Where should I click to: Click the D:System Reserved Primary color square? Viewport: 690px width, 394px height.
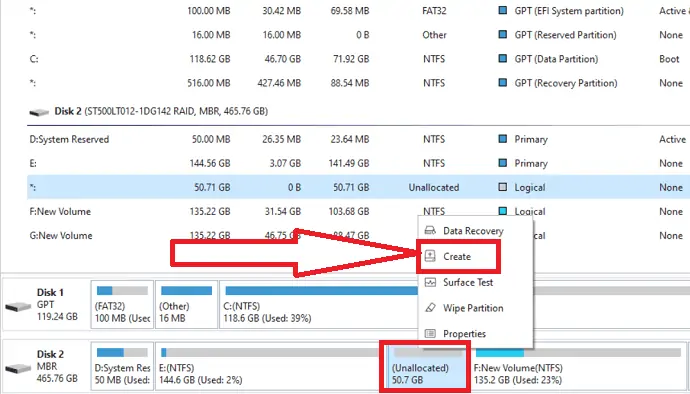[x=503, y=139]
